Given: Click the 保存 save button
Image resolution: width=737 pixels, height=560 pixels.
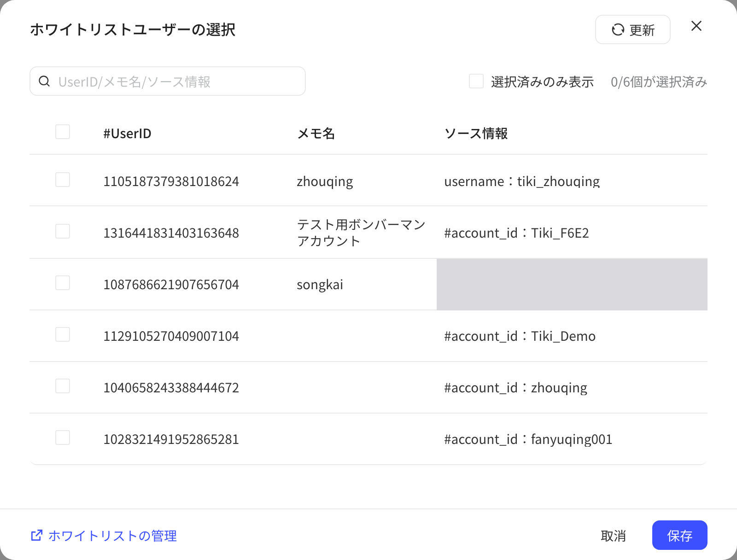Looking at the screenshot, I should pos(679,535).
